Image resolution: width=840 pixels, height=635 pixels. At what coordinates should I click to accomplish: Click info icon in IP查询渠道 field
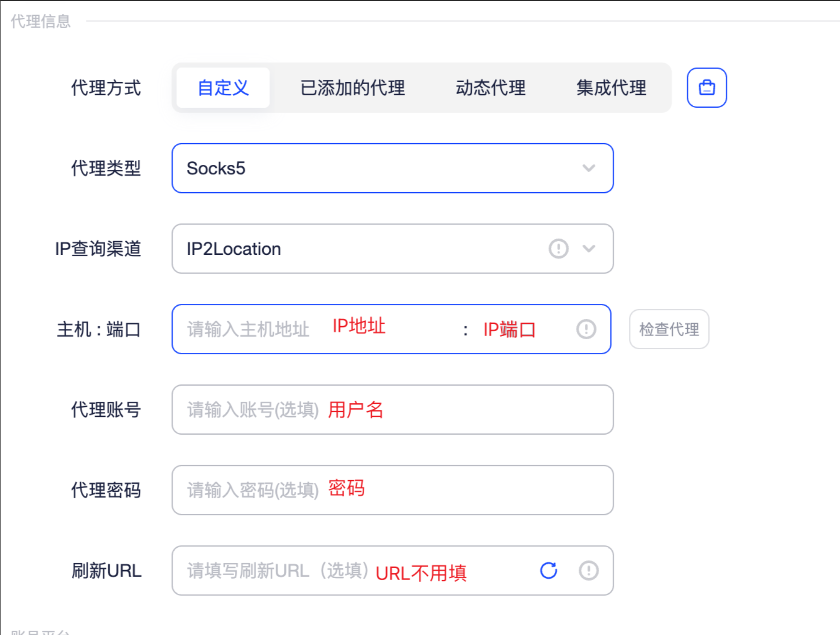(558, 249)
